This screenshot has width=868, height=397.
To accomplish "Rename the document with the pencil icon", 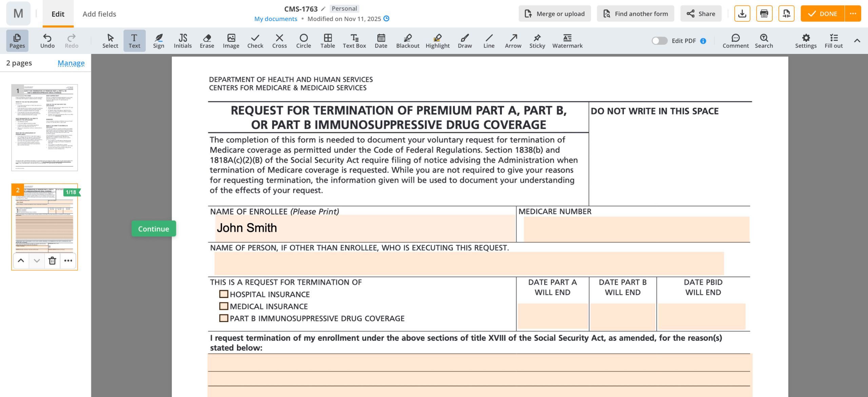I will (x=323, y=9).
